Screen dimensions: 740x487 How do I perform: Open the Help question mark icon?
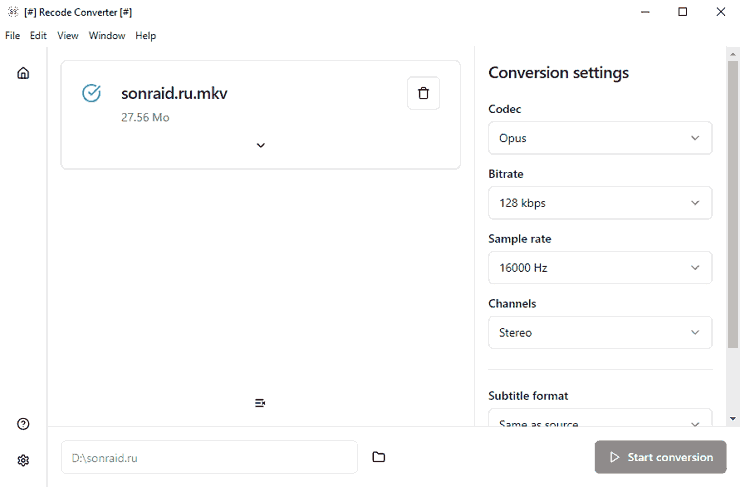pos(23,424)
